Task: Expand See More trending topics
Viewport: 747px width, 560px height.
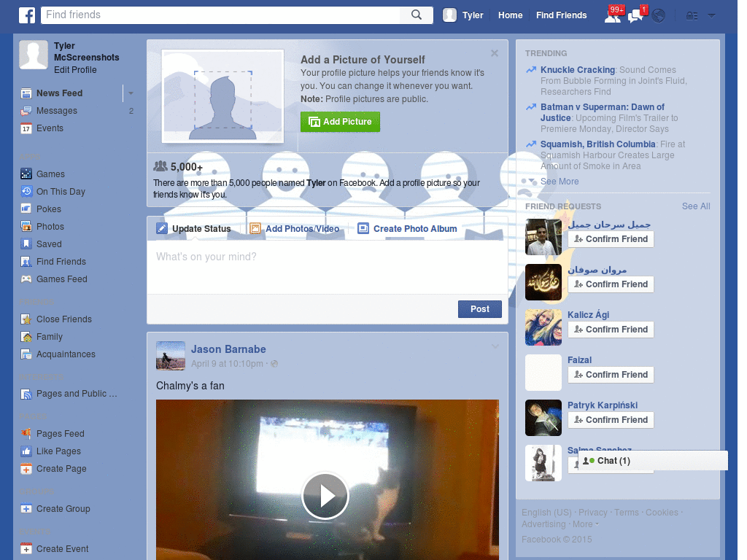Action: [x=560, y=182]
